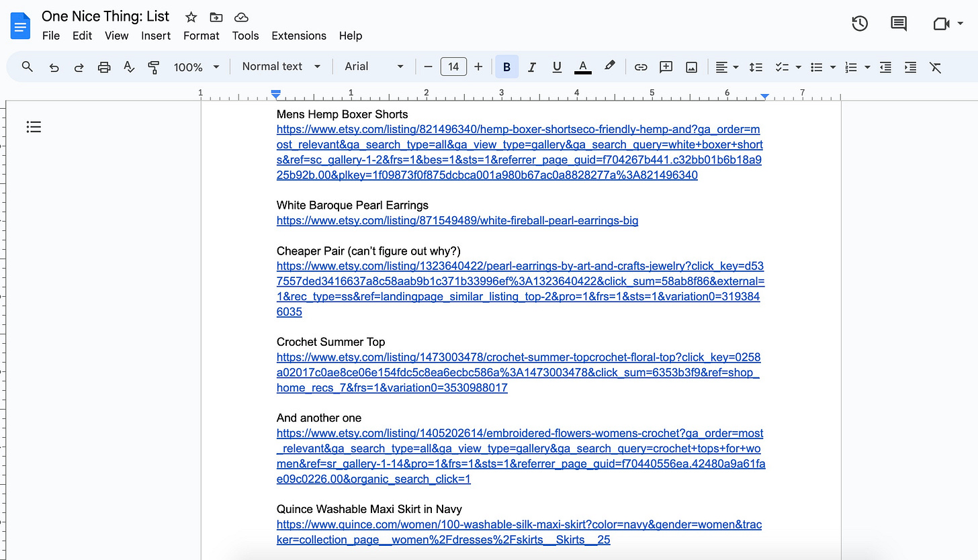Insert a checklist
The image size is (978, 560).
(781, 66)
